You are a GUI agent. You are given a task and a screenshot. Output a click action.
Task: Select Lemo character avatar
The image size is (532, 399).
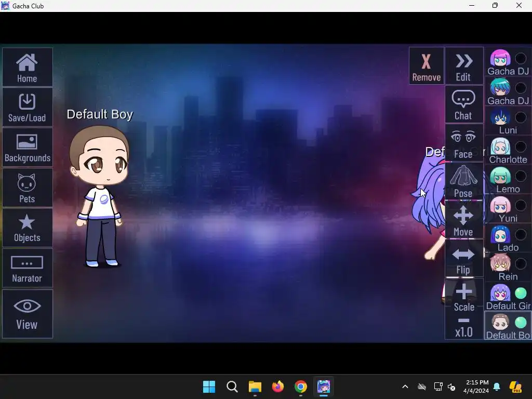click(x=500, y=176)
